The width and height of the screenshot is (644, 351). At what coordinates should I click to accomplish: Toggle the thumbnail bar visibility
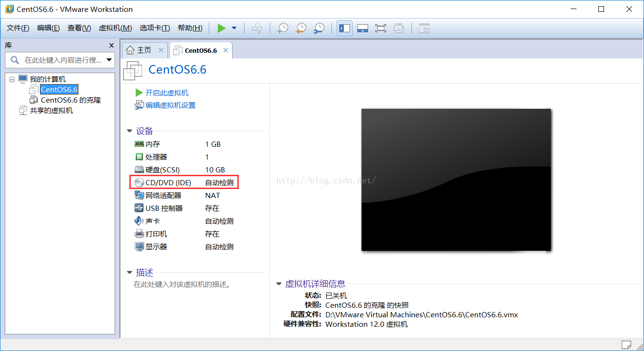(362, 28)
